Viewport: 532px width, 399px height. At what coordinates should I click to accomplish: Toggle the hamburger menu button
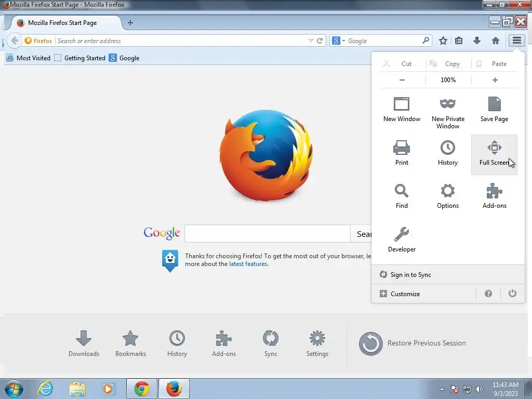517,41
